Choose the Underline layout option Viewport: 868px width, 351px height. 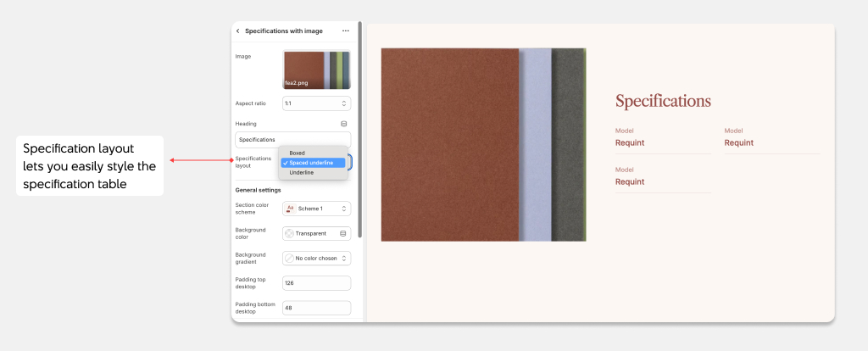point(302,172)
